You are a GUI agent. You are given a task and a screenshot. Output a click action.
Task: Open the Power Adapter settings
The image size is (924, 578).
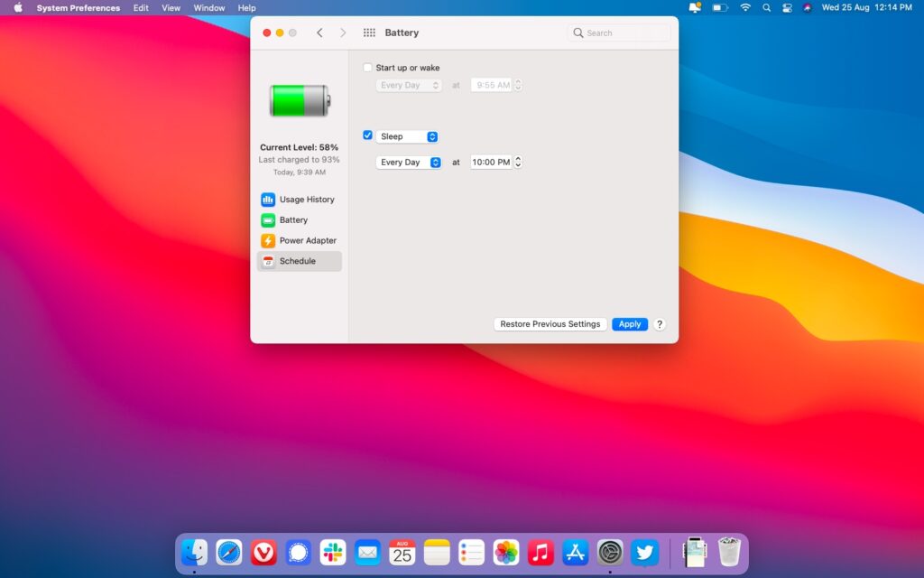click(x=306, y=240)
